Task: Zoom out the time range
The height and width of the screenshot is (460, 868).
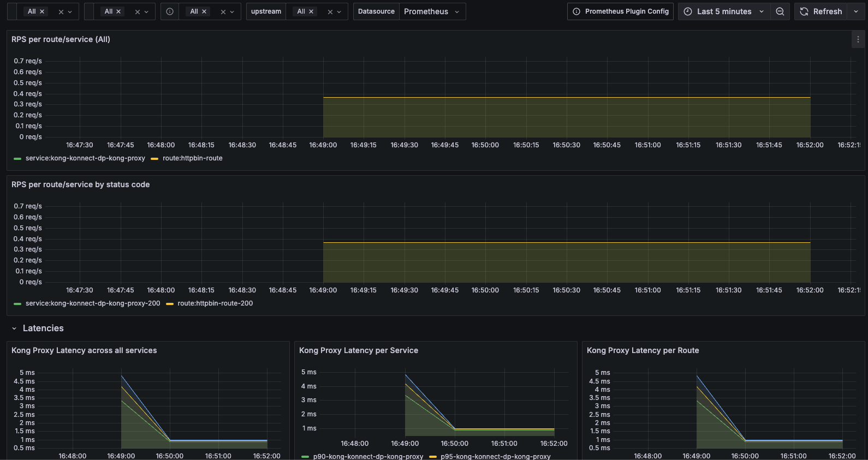Action: click(780, 11)
